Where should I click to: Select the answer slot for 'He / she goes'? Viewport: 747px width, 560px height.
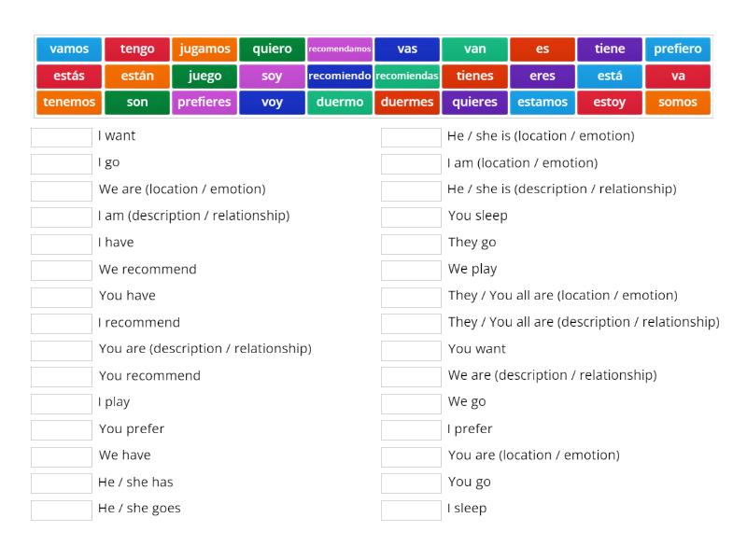pyautogui.click(x=62, y=510)
